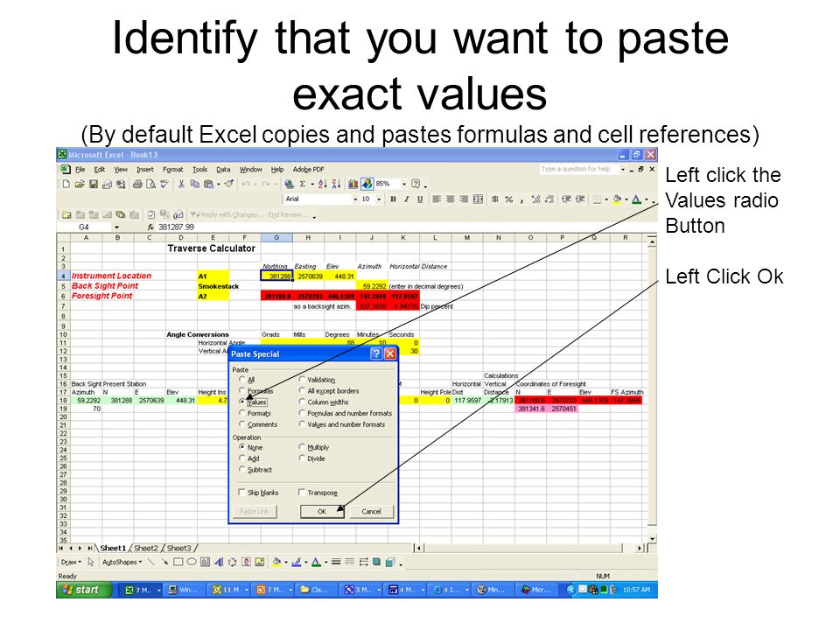Open the Data menu

[x=223, y=169]
